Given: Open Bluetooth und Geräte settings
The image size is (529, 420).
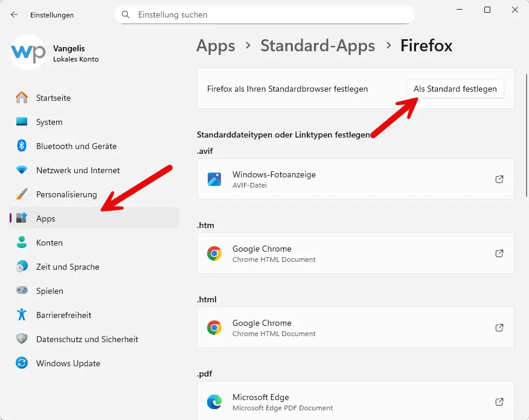Looking at the screenshot, I should click(22, 146).
